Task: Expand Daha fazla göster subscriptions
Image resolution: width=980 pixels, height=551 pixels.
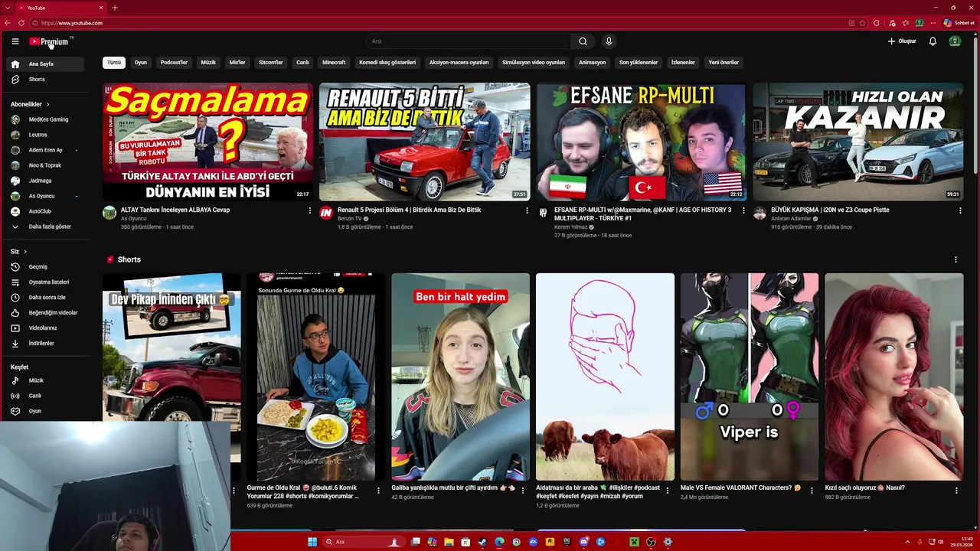Action: click(x=44, y=227)
